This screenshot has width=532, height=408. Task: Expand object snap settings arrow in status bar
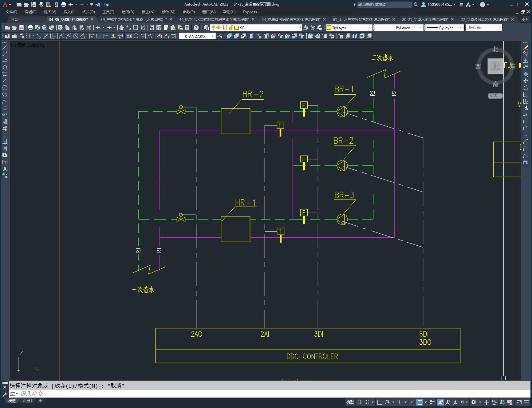coord(426,402)
